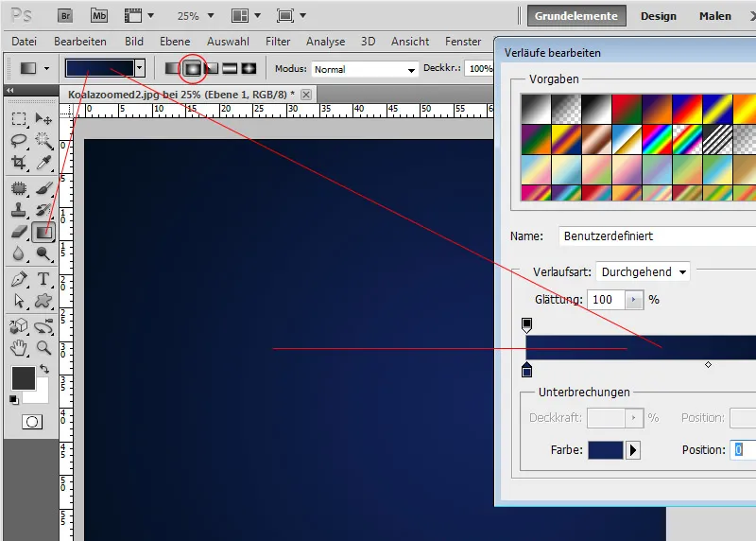Select the Eyedropper tool
The image size is (756, 541).
tap(43, 163)
